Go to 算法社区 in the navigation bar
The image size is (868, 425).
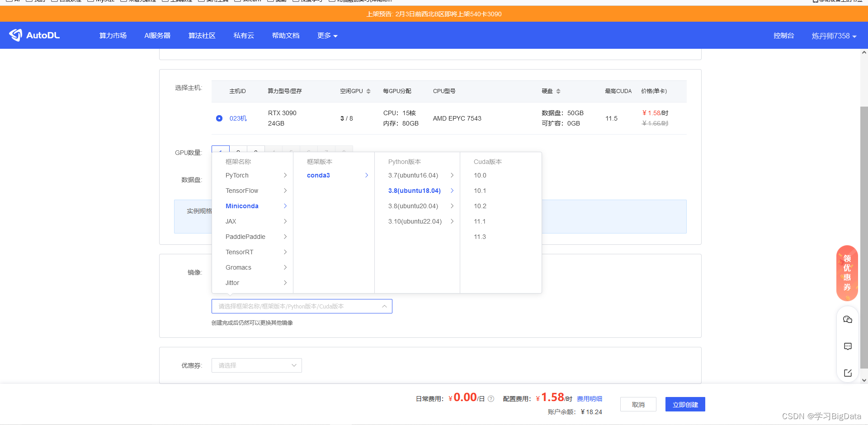tap(202, 36)
